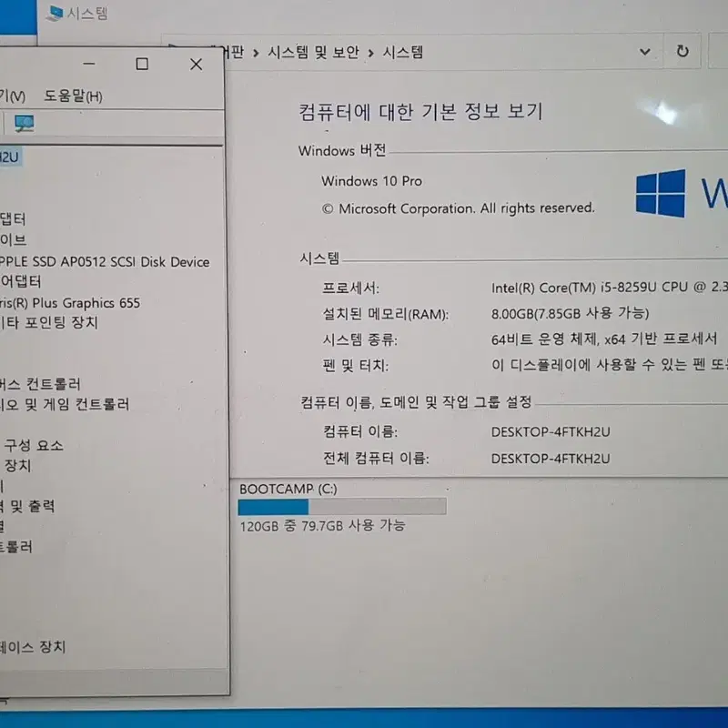Click the 컴퓨터에 대한 기본 정보 보기 heading
Viewport: 728px width, 728px height.
(x=420, y=112)
